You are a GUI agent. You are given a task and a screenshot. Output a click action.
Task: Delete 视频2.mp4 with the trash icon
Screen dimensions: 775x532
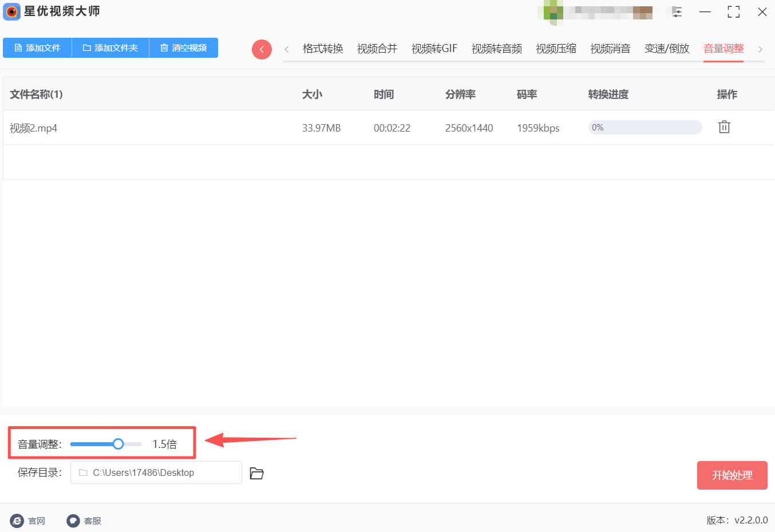(x=724, y=127)
